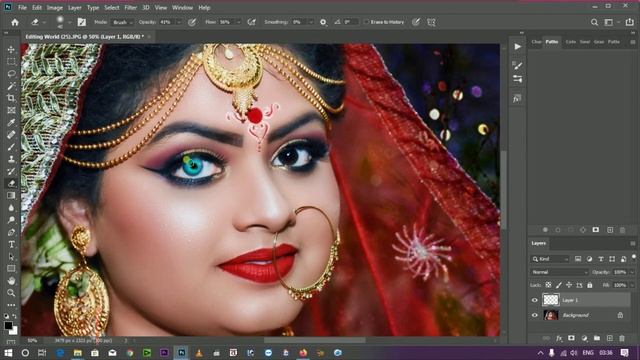This screenshot has width=640, height=360.
Task: Open the brush preset picker arrow
Action: coord(69,22)
